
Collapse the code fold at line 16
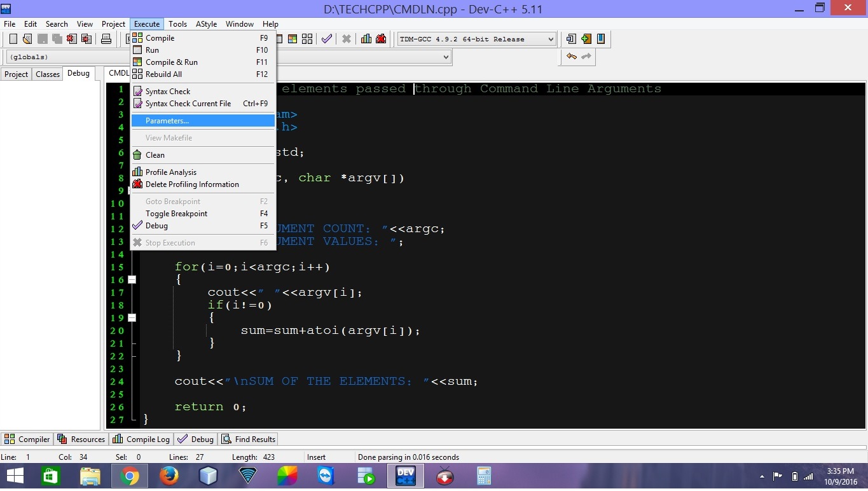coord(132,279)
